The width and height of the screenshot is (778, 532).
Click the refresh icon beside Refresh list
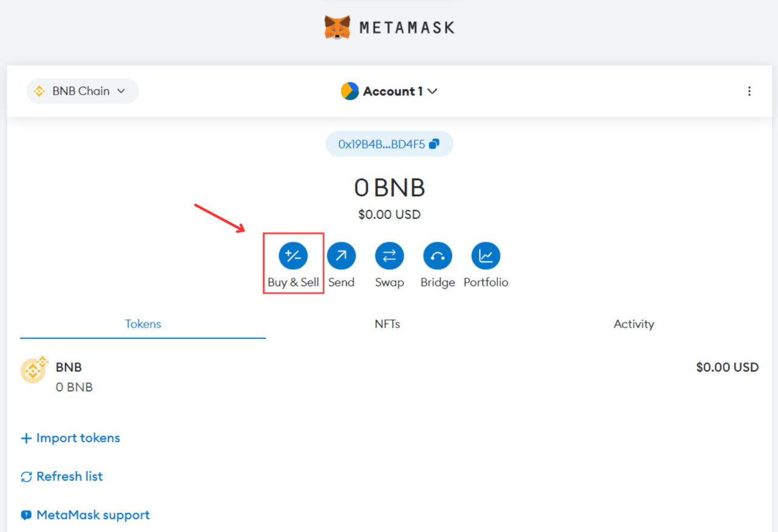[x=26, y=477]
